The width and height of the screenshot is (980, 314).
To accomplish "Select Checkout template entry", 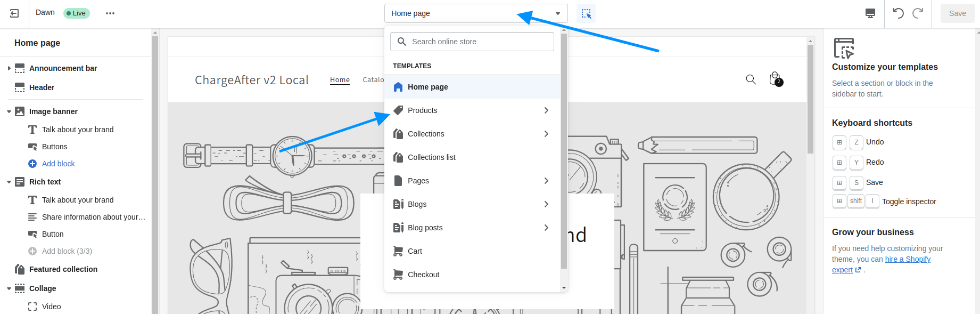I will (472, 275).
